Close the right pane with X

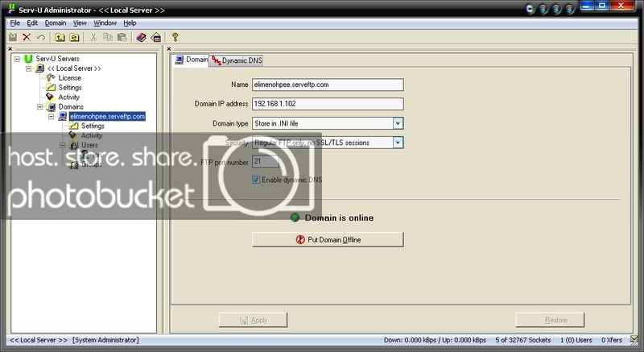[169, 49]
